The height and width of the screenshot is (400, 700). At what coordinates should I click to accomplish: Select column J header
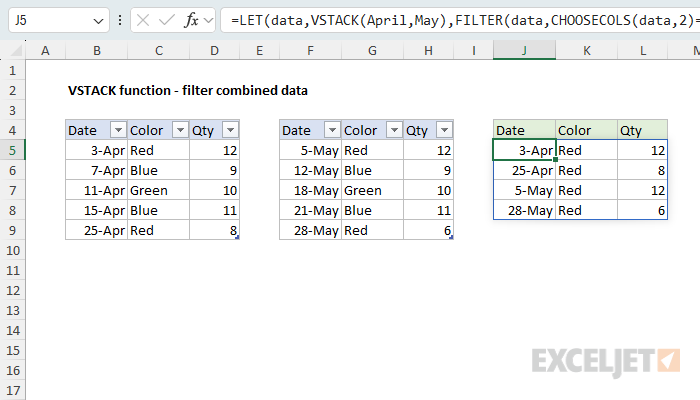tap(524, 50)
